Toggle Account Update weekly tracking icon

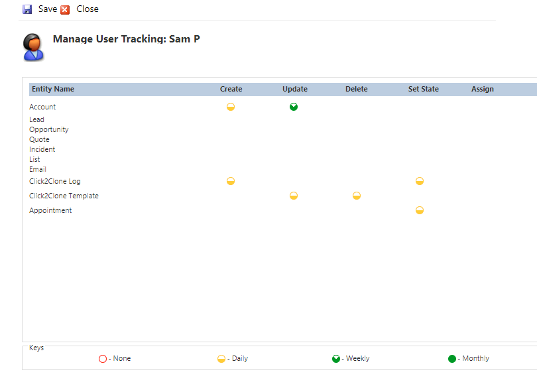294,107
